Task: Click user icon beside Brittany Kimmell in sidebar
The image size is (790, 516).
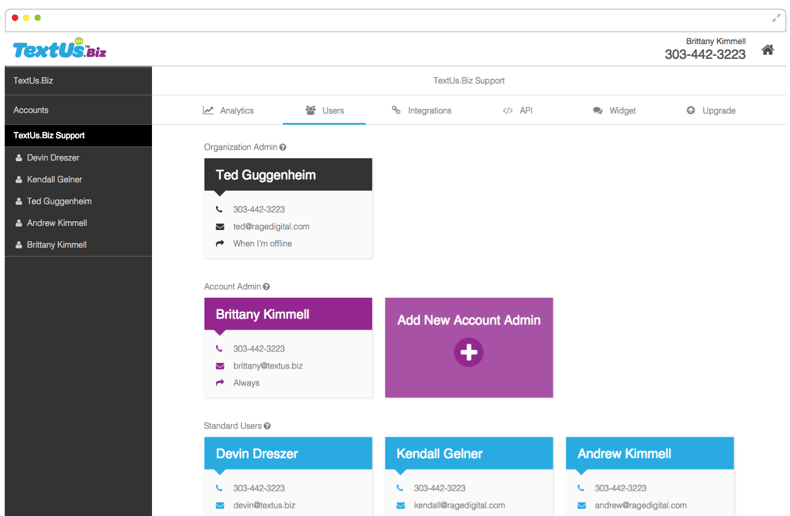Action: pos(19,244)
